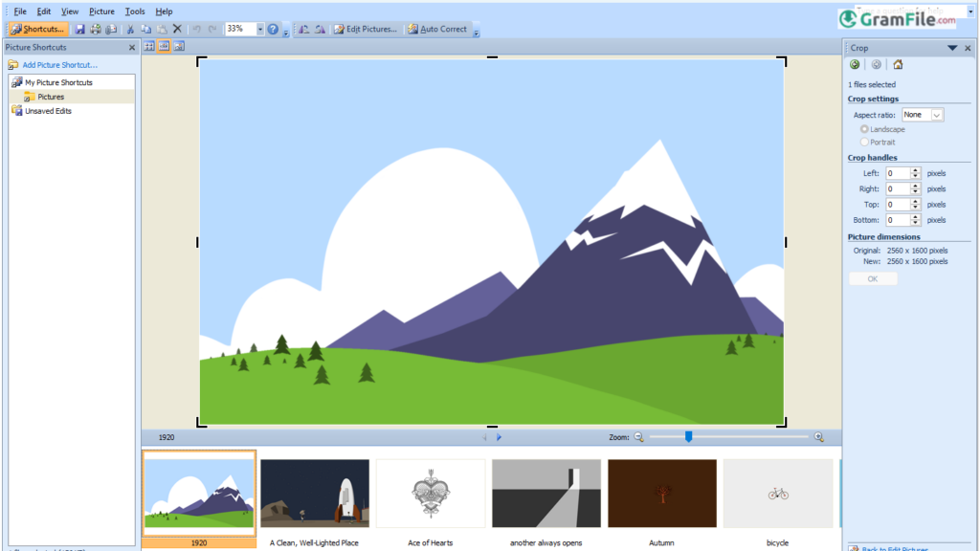980x551 pixels.
Task: Delete the selected picture
Action: pyautogui.click(x=178, y=29)
